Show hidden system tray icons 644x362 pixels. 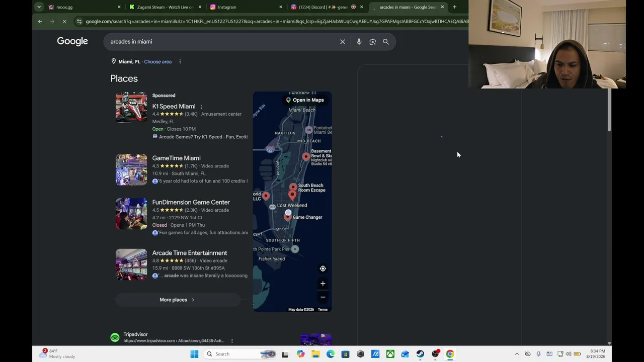(517, 354)
